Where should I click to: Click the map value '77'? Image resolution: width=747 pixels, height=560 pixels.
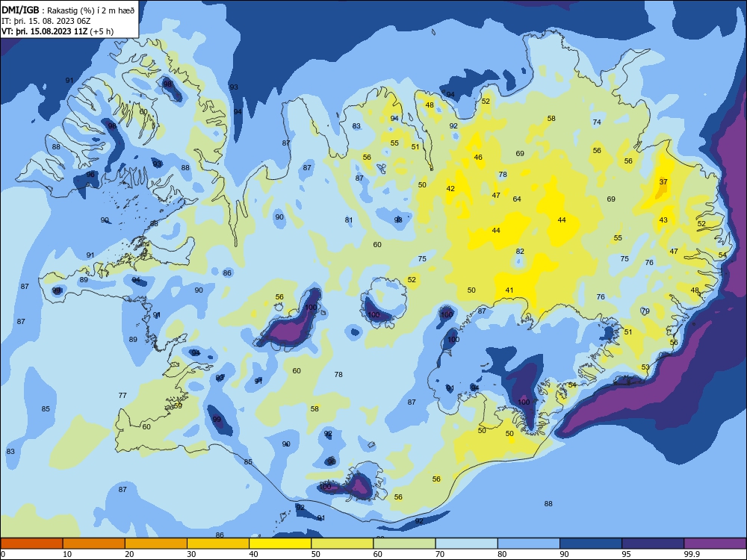123,395
